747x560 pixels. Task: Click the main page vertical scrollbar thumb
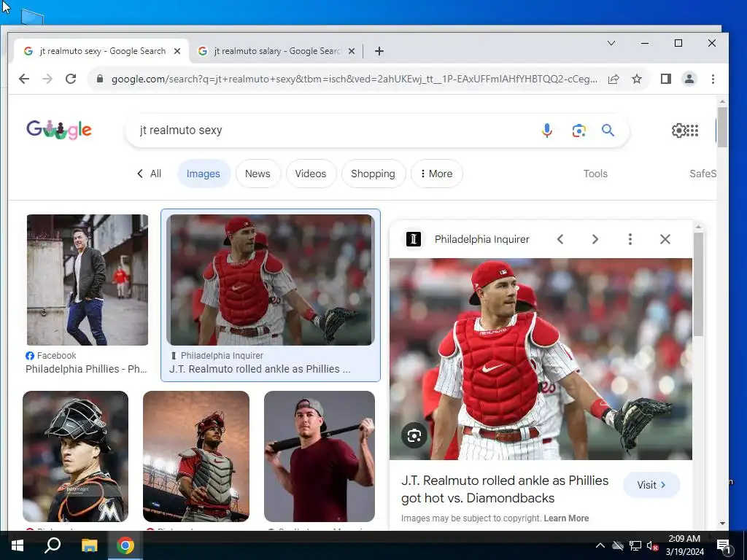pos(722,127)
